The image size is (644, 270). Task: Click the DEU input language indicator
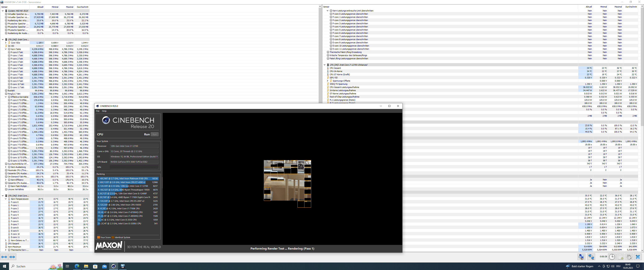click(618, 266)
